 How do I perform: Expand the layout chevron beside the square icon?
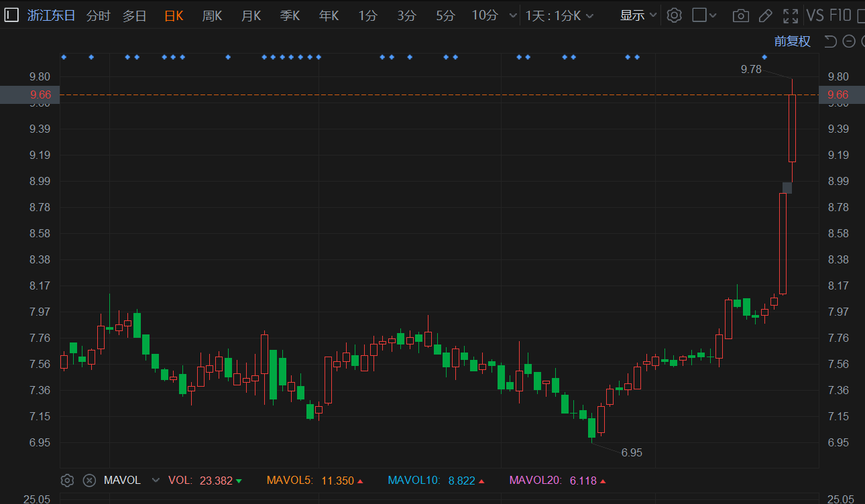click(x=713, y=15)
